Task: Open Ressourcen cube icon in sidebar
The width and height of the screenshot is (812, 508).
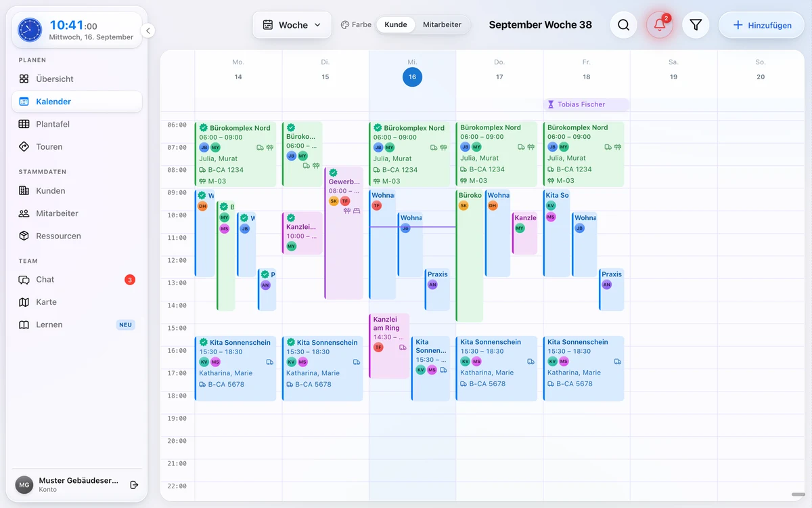Action: point(24,236)
